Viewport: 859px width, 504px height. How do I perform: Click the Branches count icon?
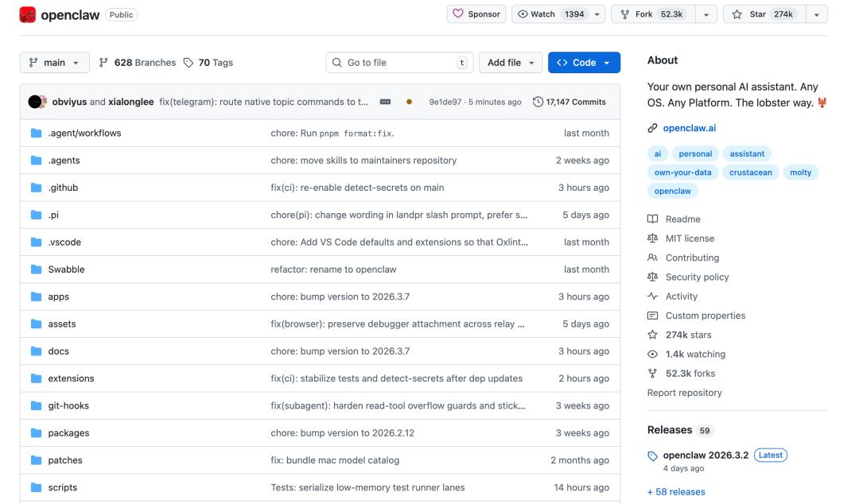tap(103, 63)
